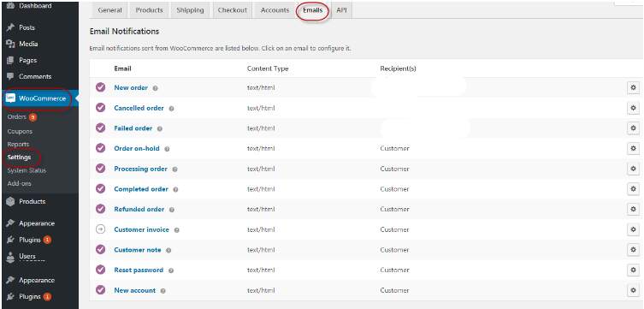Open settings gear for Customer invoice email
This screenshot has width=644, height=309.
coord(633,229)
